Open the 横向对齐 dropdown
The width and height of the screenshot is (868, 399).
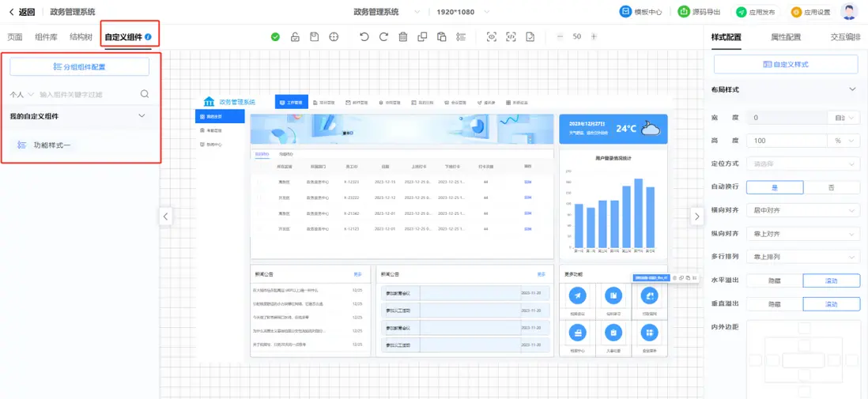pos(803,210)
